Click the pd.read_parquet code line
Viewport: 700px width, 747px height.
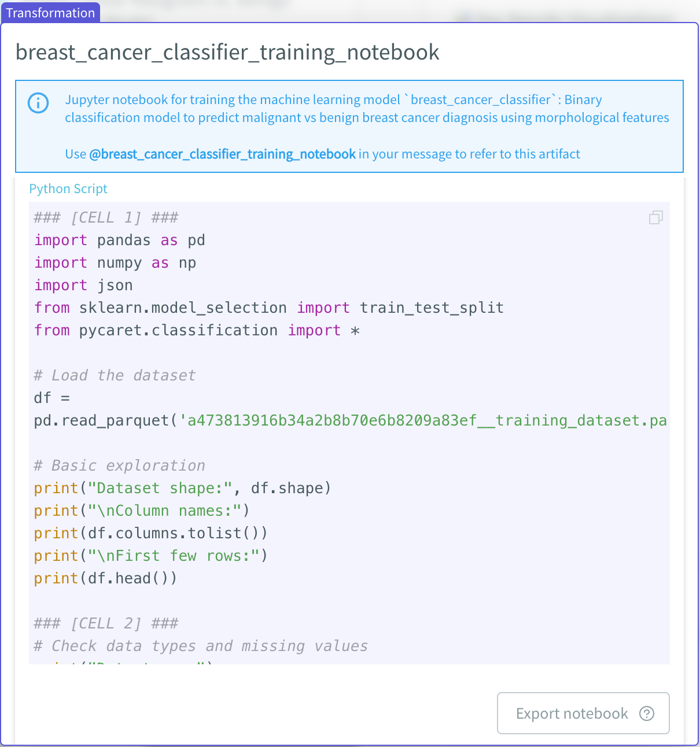349,420
